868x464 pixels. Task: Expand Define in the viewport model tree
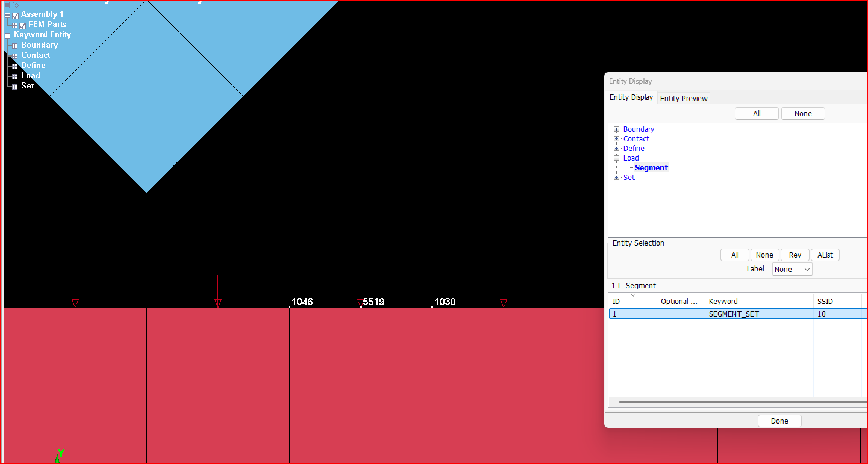click(x=14, y=66)
